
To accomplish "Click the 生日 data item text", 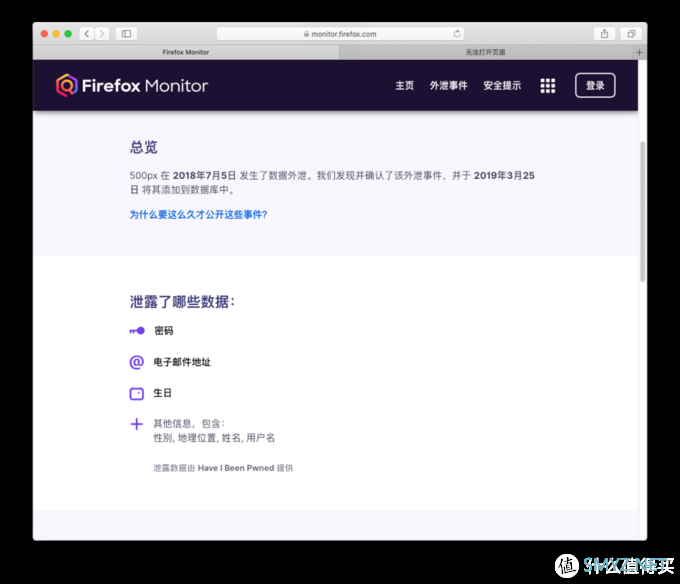I will click(163, 393).
